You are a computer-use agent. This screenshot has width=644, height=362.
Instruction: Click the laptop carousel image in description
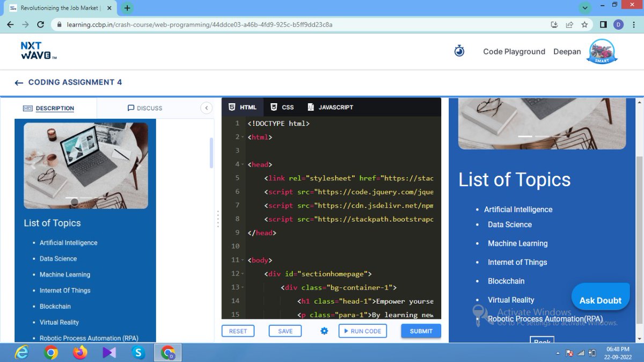(86, 165)
